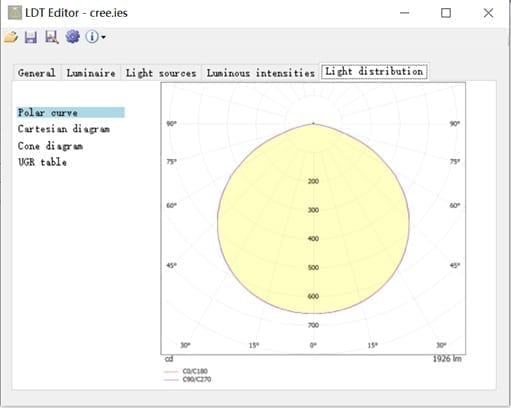Image resolution: width=511 pixels, height=408 pixels.
Task: Switch to the Luminaire tab
Action: pos(91,73)
